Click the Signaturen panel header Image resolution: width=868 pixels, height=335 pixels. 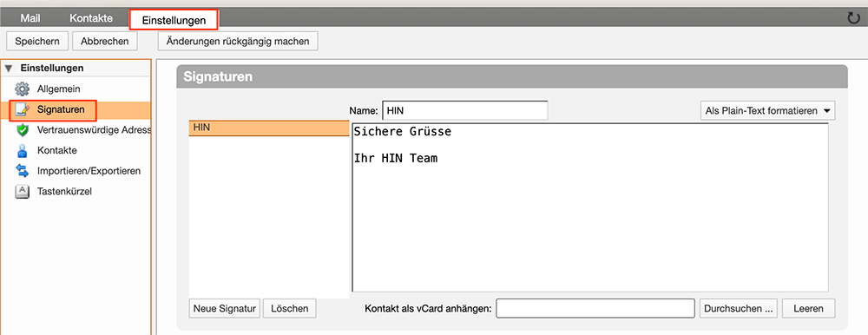pos(512,76)
